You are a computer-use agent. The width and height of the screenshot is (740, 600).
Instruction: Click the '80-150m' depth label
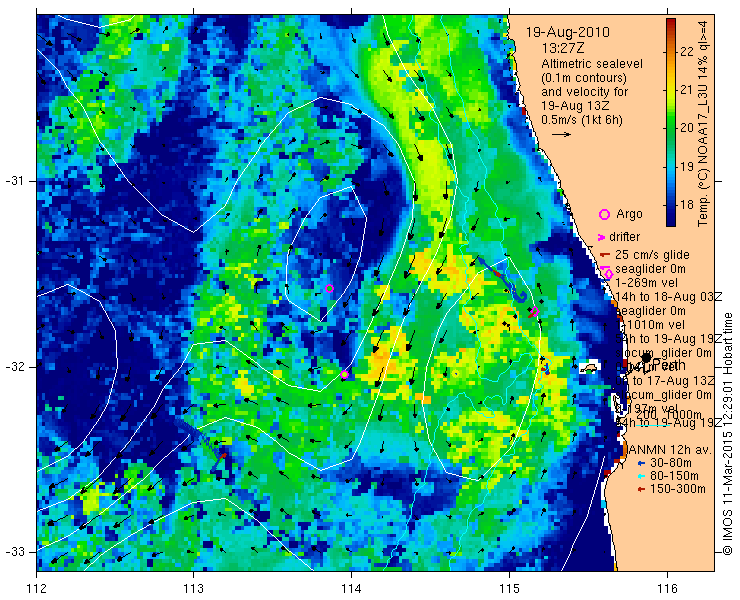[x=674, y=476]
